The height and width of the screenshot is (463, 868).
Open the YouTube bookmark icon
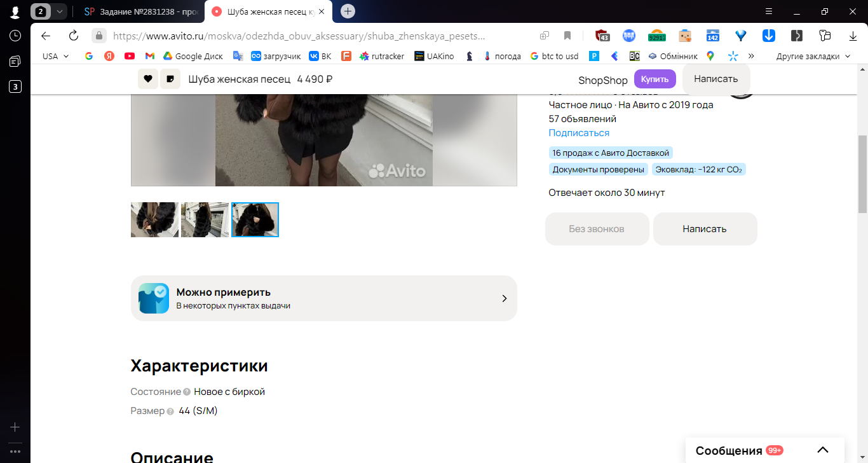tap(130, 56)
